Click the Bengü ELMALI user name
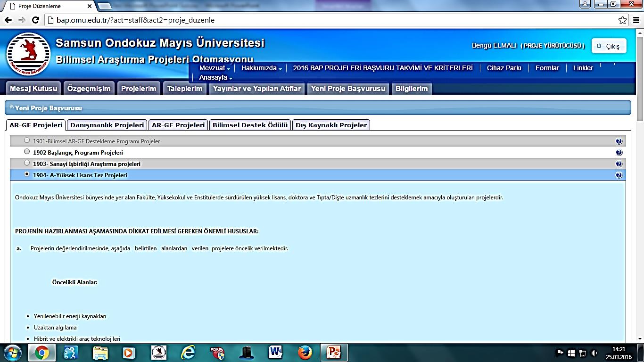Screen dimensions: 644x362 point(494,46)
